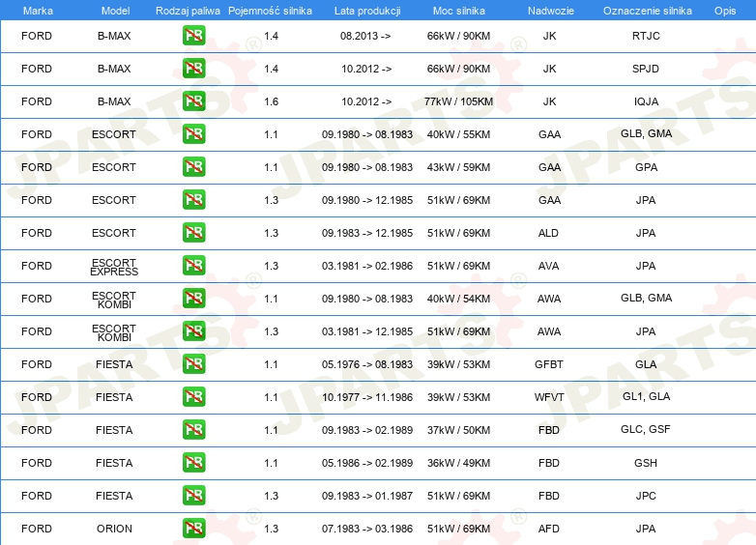This screenshot has height=545, width=756.
Task: Click body code WFVT
Action: [x=549, y=397]
